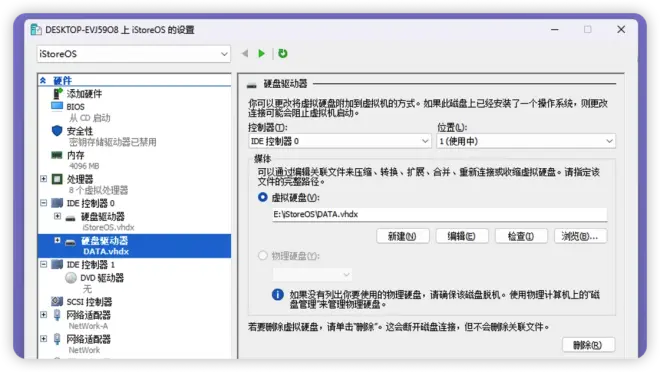Image resolution: width=660 pixels, height=372 pixels.
Task: Click the grey back arrow icon
Action: 245,53
